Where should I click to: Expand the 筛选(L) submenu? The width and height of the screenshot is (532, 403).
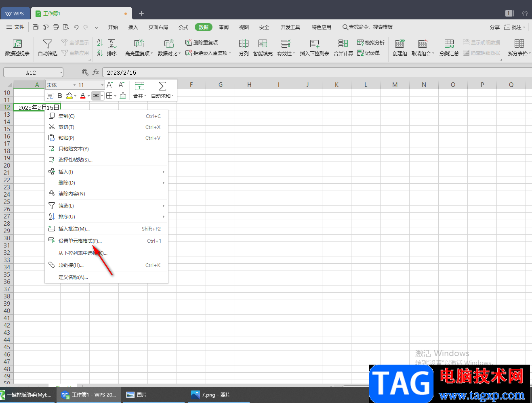(x=164, y=206)
